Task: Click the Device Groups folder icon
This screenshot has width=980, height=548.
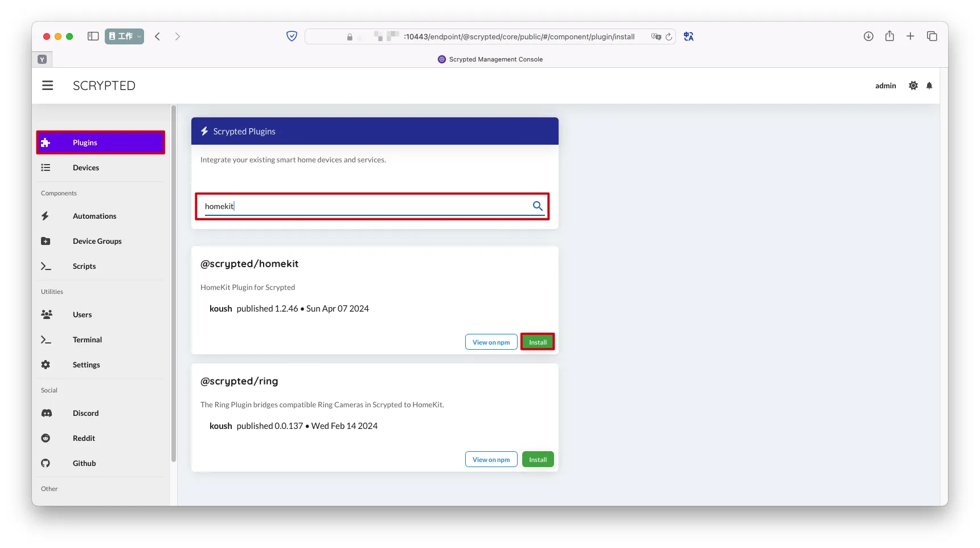Action: [46, 241]
